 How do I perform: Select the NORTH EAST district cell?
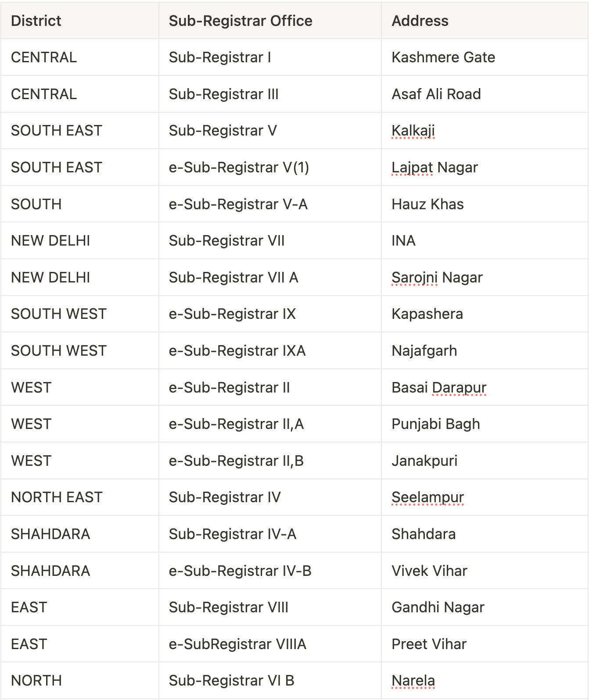[x=57, y=497]
